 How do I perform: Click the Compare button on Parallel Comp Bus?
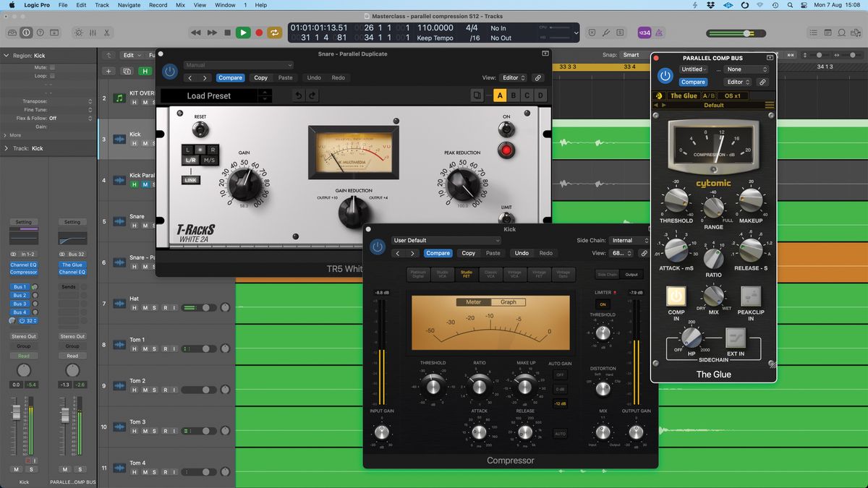(693, 82)
